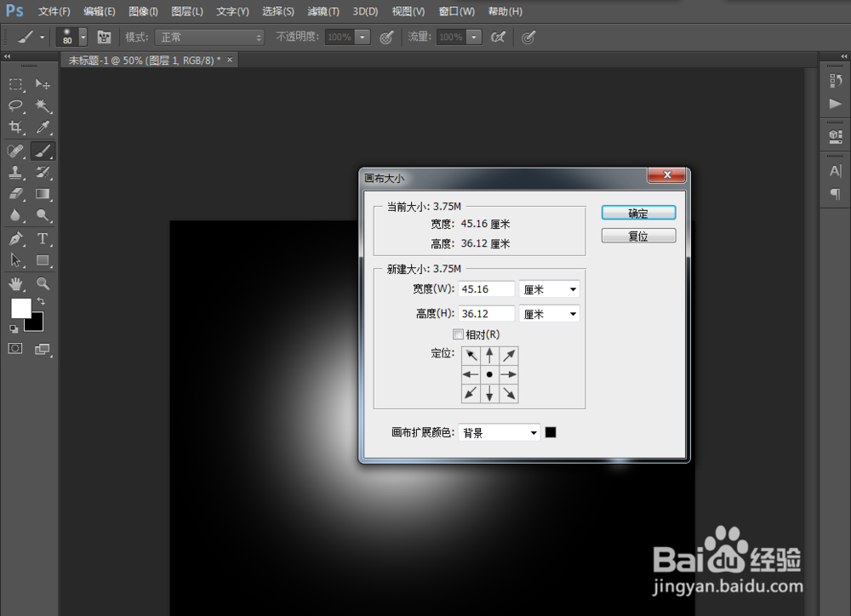Select the Rectangular Marquee tool
Screen dimensions: 851x616
15,84
